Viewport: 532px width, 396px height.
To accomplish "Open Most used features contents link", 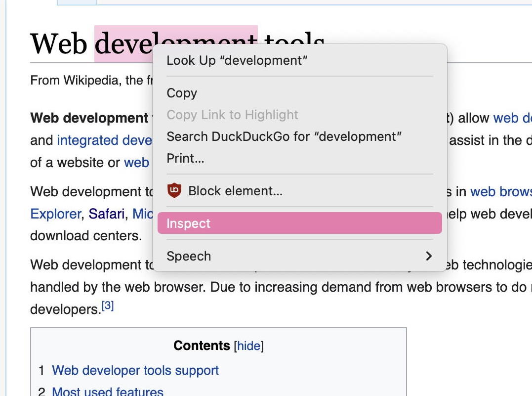I will (108, 392).
